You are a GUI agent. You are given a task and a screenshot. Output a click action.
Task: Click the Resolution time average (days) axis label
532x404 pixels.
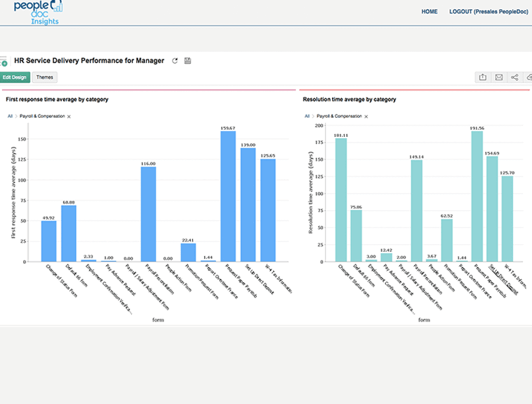pyautogui.click(x=311, y=193)
